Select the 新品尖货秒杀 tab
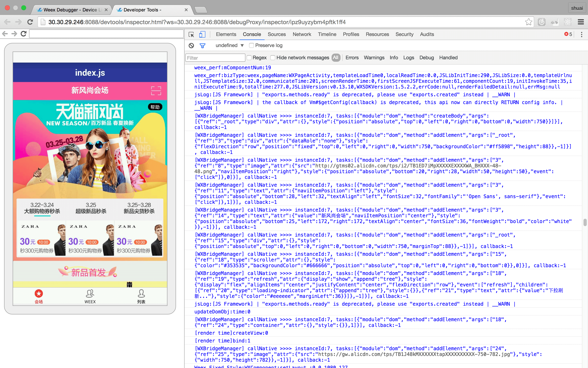 point(139,208)
